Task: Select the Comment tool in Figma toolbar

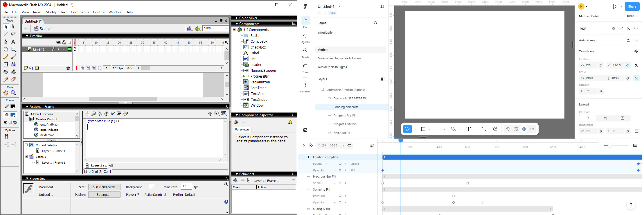Action: pyautogui.click(x=484, y=129)
